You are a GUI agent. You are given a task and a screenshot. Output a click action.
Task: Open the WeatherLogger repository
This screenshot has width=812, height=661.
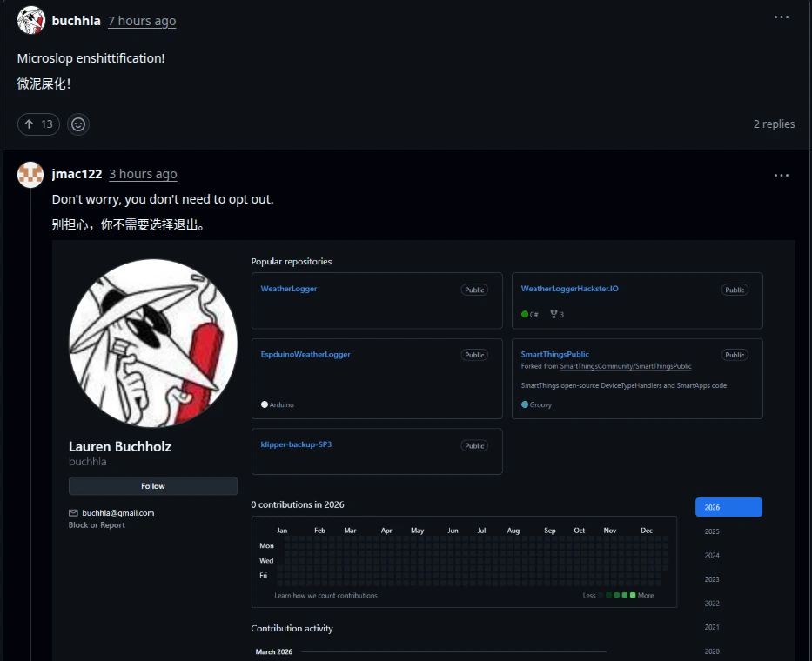[289, 289]
